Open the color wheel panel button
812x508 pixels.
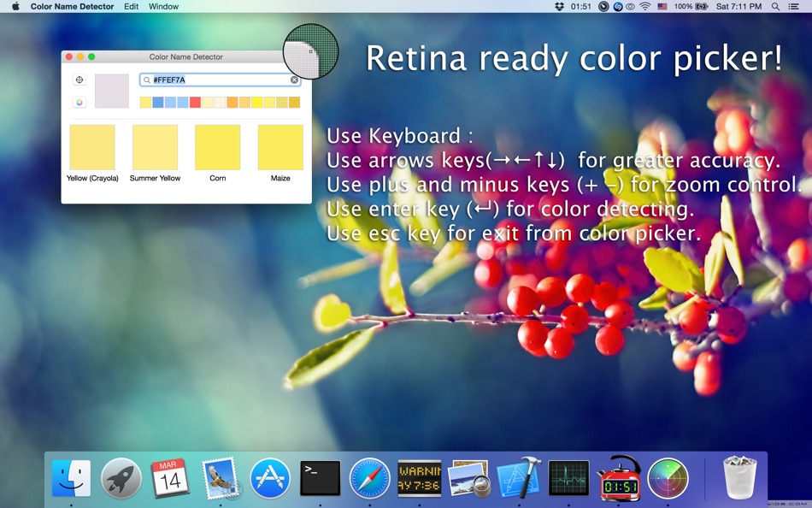click(79, 102)
